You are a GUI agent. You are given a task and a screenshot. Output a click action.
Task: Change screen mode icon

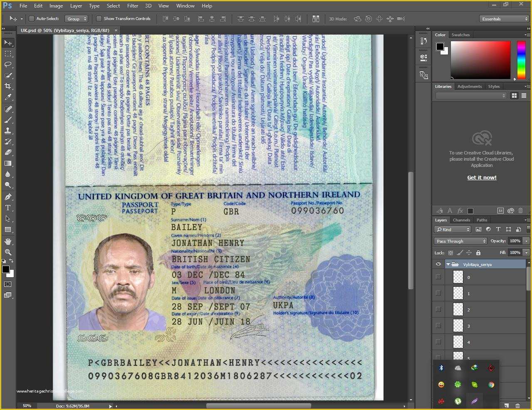point(8,295)
